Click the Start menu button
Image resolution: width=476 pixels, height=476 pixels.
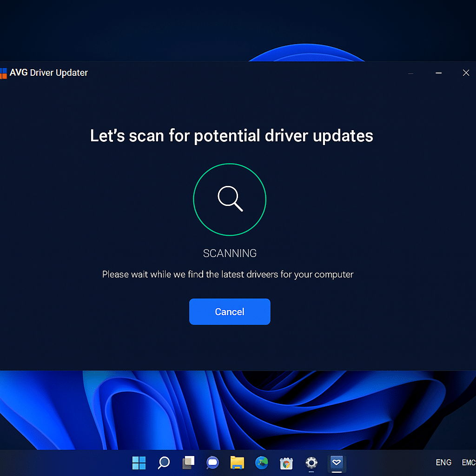click(x=139, y=463)
